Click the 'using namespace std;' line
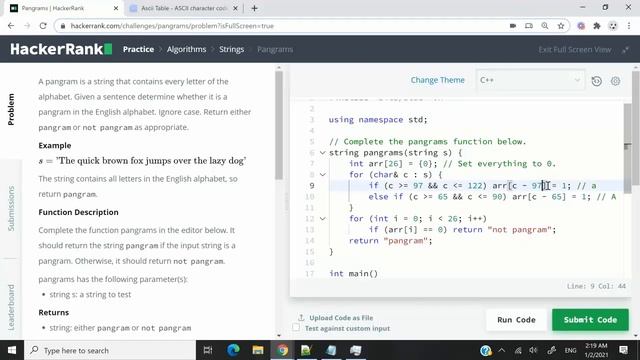 click(378, 120)
